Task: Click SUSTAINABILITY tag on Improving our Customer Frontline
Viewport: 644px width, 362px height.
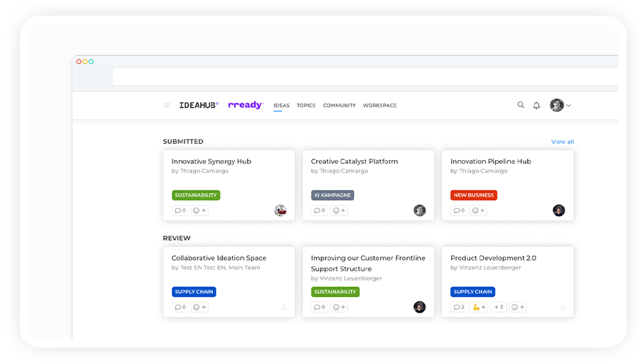Action: pos(335,292)
